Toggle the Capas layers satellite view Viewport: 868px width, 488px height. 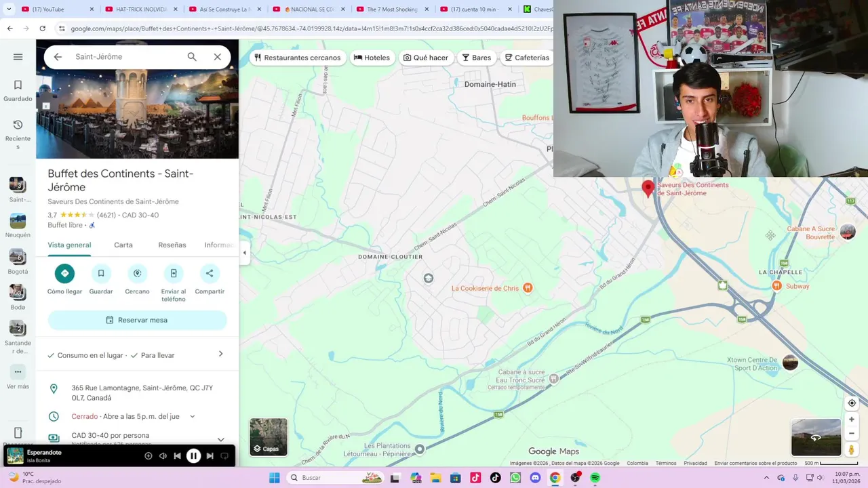(269, 436)
